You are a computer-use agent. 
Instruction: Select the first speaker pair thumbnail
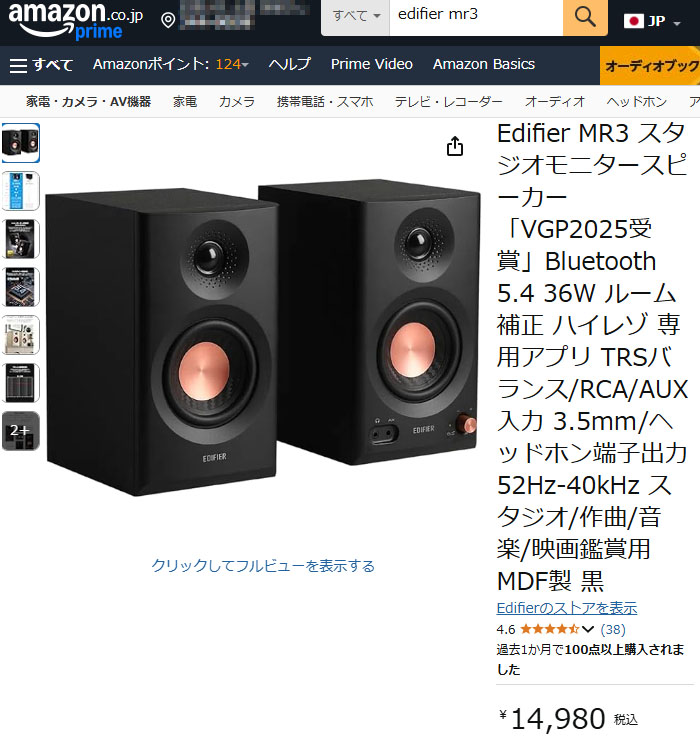21,143
